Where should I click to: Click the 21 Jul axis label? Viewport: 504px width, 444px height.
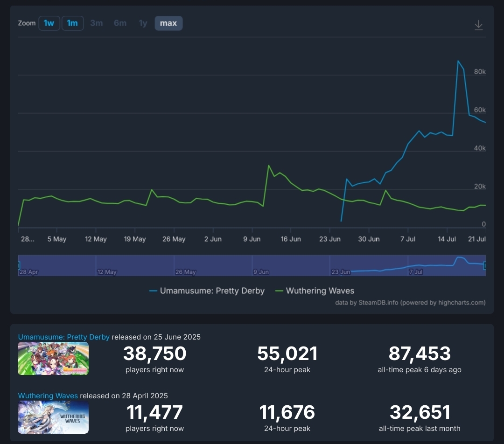point(476,239)
